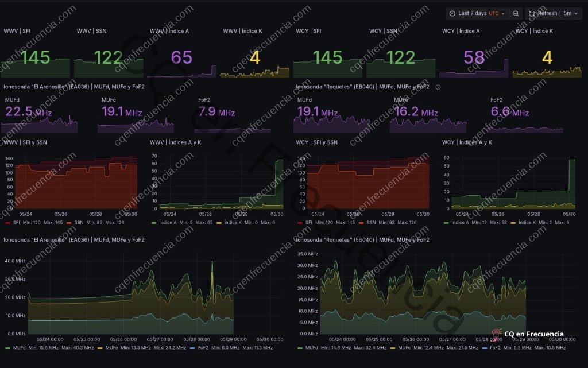Click the info icon beside Roquetes stat row title
Image resolution: width=588 pixels, height=368 pixels.
tap(438, 87)
